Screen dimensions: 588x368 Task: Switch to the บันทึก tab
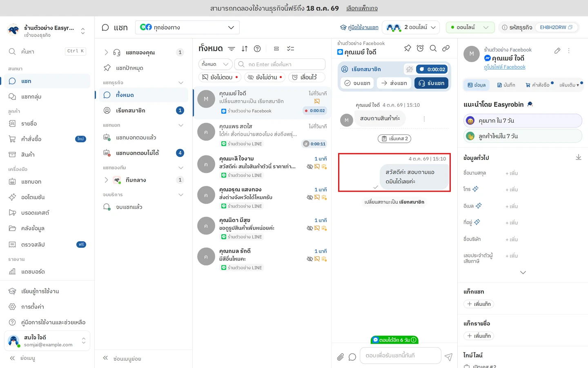(506, 85)
